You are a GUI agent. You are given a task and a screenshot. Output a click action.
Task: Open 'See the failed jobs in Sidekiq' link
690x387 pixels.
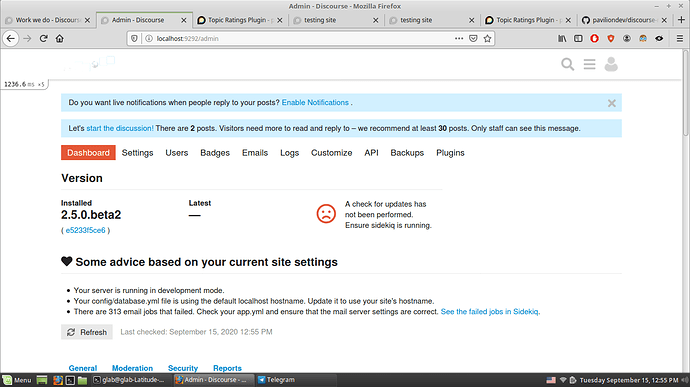click(490, 312)
